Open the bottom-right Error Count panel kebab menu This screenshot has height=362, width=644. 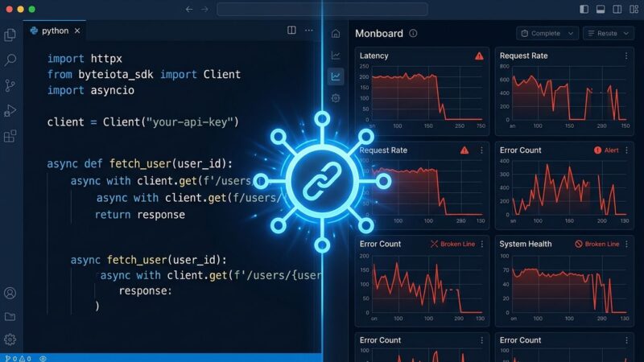pos(626,339)
